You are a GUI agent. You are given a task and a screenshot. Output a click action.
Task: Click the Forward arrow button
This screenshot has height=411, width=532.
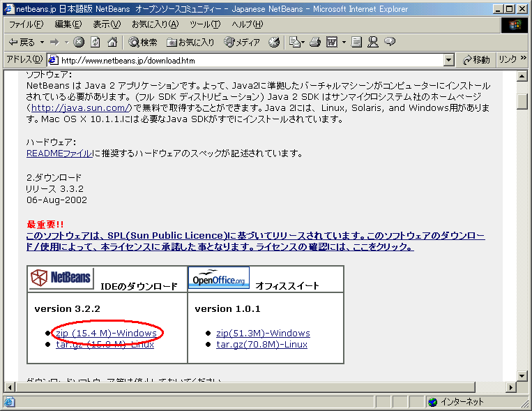54,42
